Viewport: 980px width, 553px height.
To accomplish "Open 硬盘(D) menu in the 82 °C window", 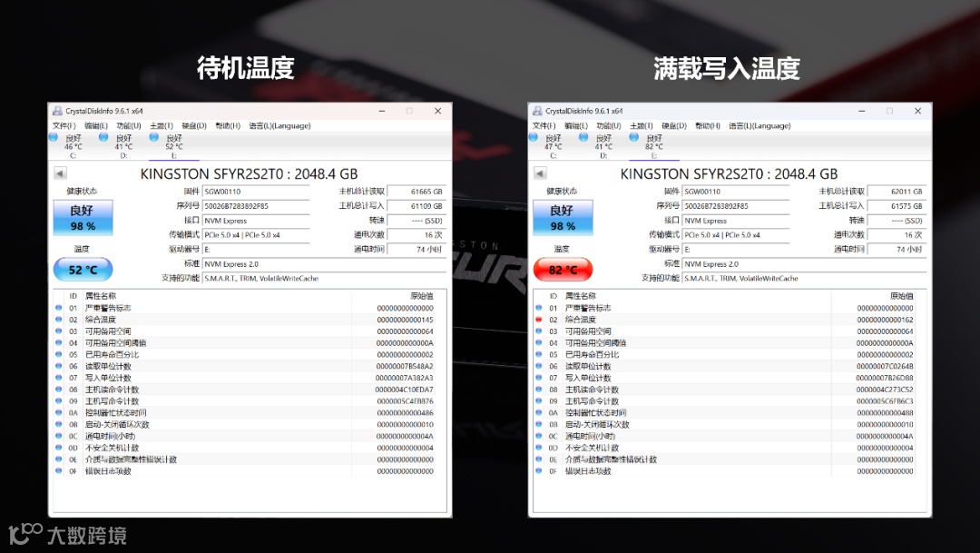I will [x=673, y=125].
